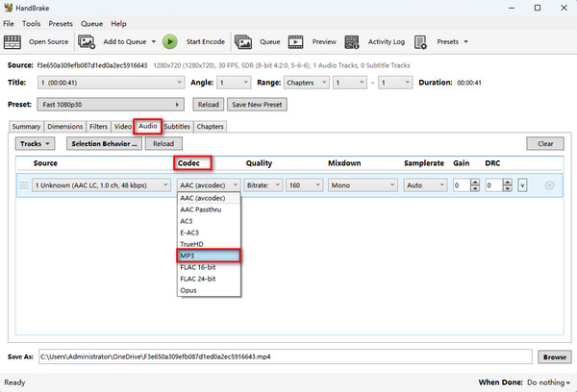Open the When Done Do nothing dropdown
The height and width of the screenshot is (392, 577).
(548, 382)
